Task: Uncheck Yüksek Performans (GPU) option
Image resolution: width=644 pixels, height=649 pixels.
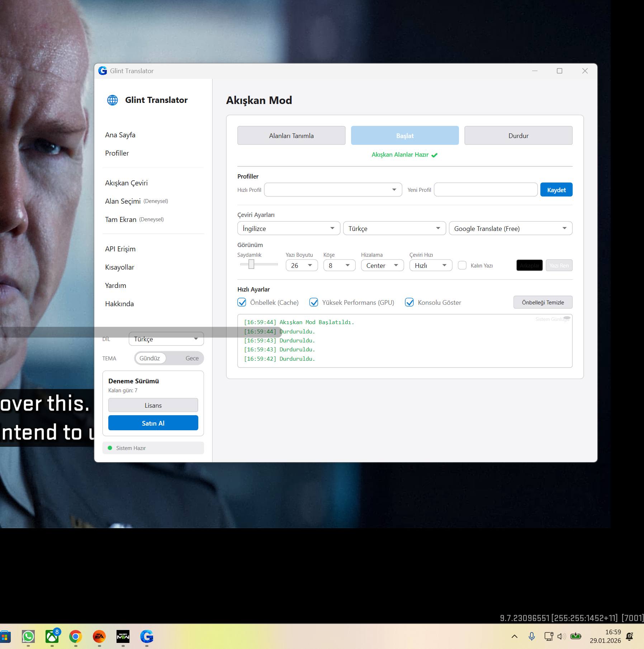Action: click(x=314, y=302)
